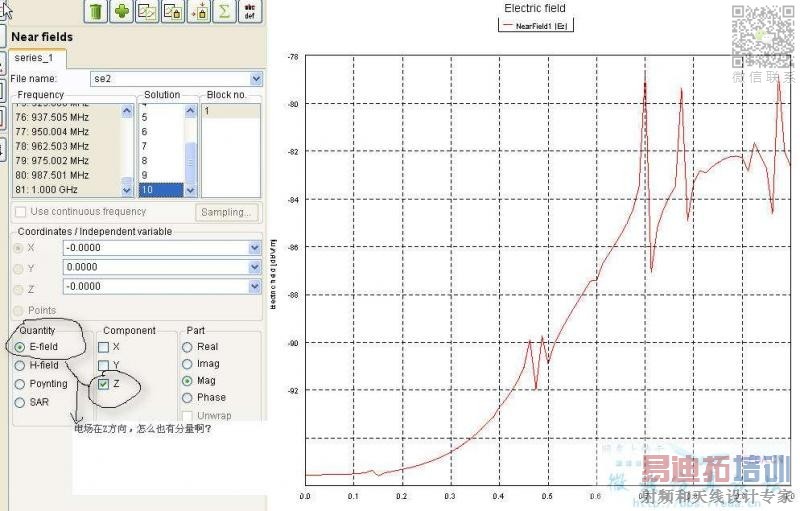Viewport: 800px width, 511px height.
Task: Select the Poynting quantity radio button
Action: (x=20, y=384)
